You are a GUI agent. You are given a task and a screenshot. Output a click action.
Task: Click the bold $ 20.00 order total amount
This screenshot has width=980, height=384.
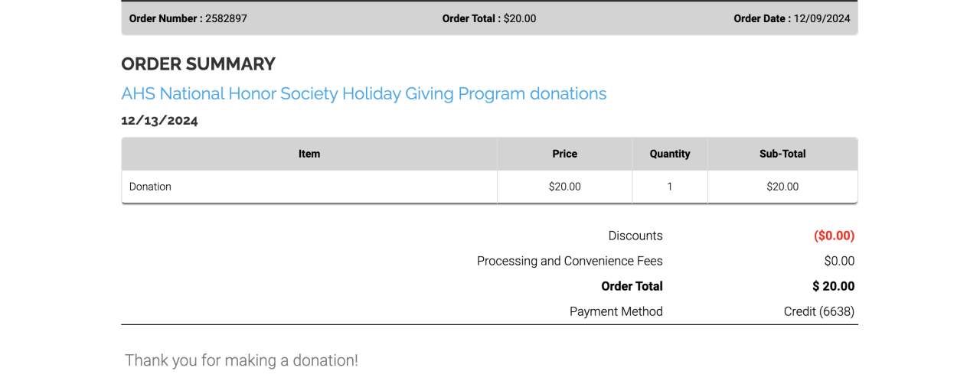click(833, 286)
